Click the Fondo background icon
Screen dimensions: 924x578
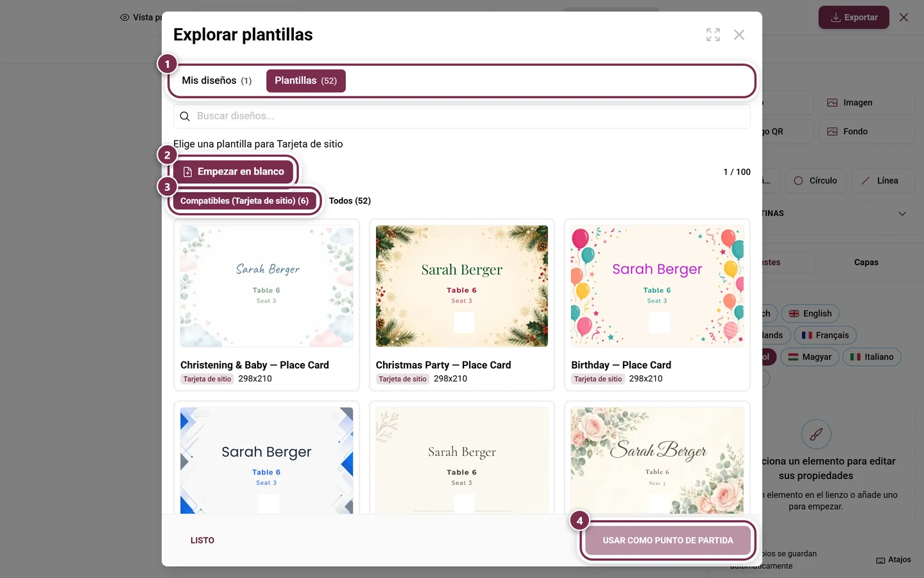832,132
